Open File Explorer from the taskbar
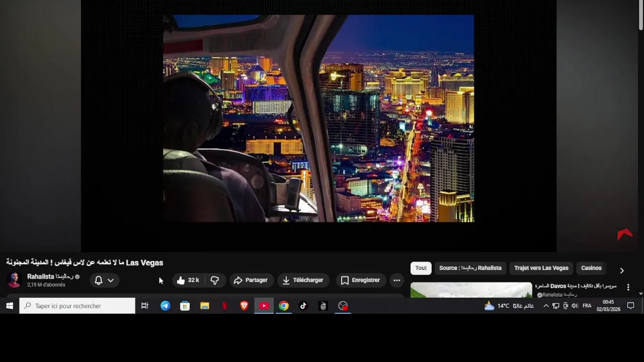Image resolution: width=644 pixels, height=362 pixels. click(205, 306)
